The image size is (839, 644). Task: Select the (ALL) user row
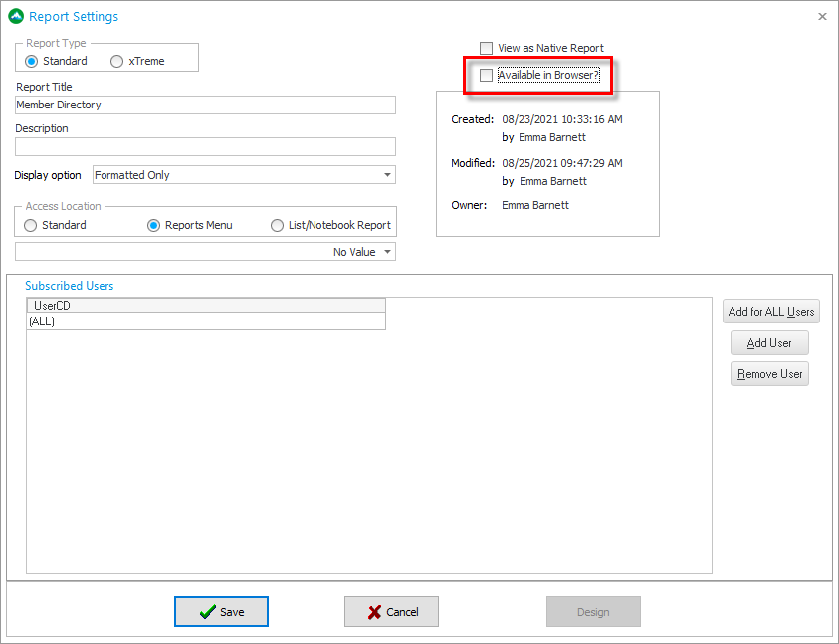(206, 322)
